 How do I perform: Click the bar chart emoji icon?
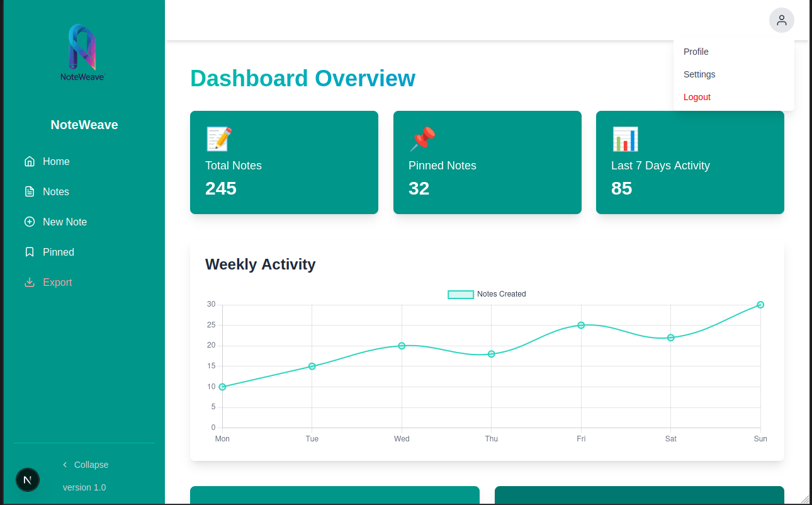[625, 139]
